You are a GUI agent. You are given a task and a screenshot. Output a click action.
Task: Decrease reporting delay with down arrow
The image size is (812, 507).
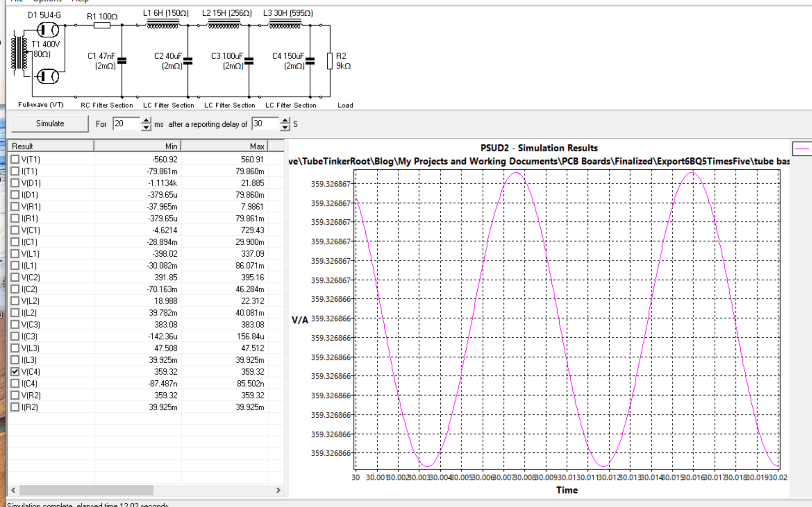(285, 127)
